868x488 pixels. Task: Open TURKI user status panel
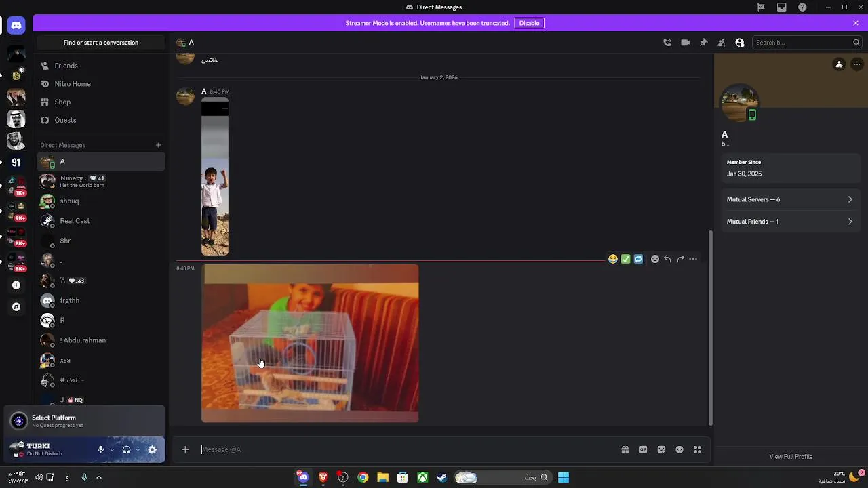point(49,449)
